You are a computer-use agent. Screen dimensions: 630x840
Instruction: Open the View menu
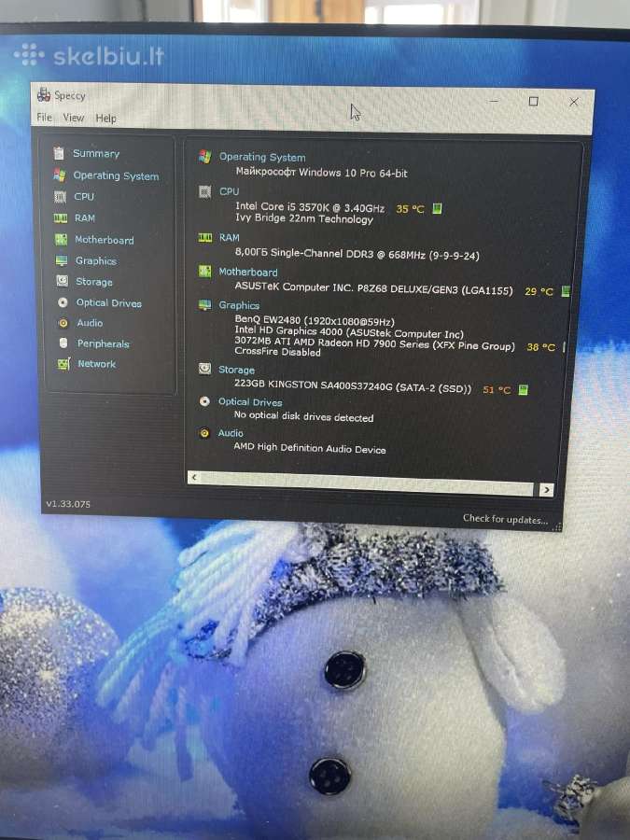coord(74,118)
